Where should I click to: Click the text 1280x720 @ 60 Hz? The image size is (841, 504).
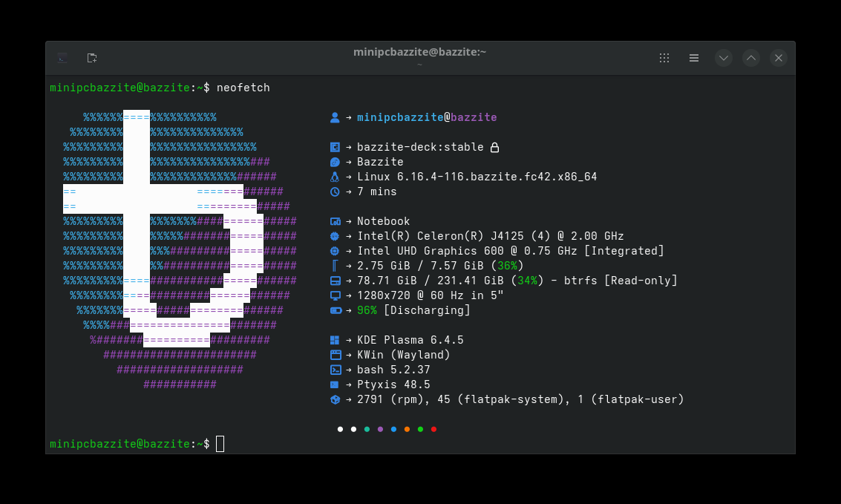(410, 296)
